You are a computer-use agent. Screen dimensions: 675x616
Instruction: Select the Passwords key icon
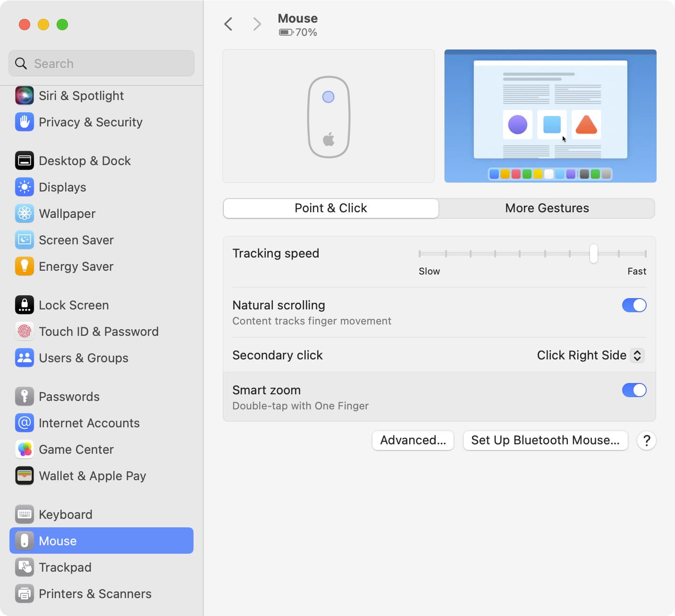coord(24,396)
